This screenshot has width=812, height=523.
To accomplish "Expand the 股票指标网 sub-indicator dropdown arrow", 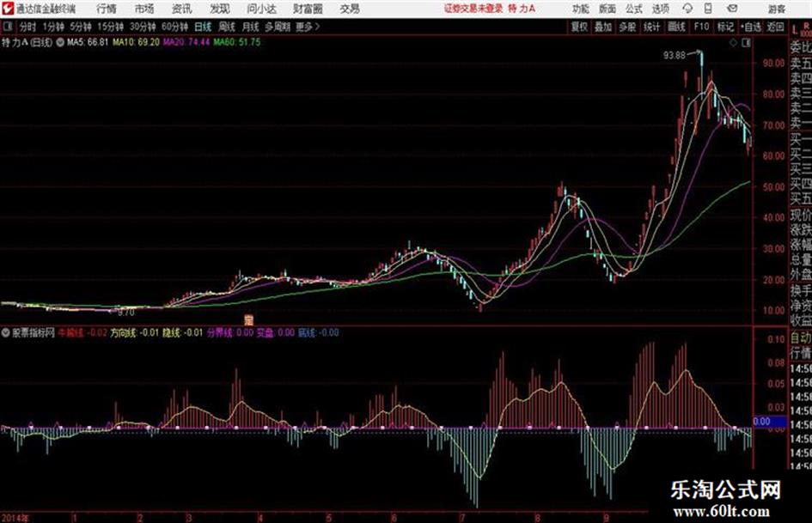I will (6, 333).
